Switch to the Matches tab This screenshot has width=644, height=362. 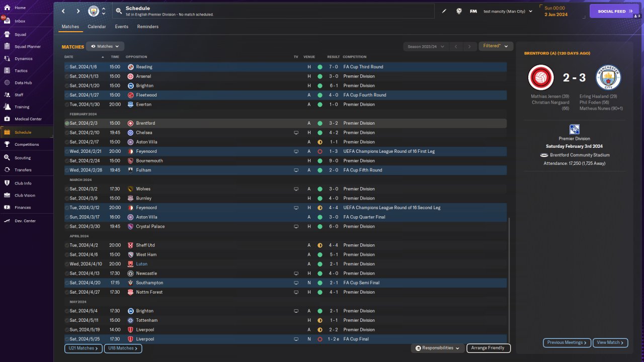pyautogui.click(x=70, y=27)
